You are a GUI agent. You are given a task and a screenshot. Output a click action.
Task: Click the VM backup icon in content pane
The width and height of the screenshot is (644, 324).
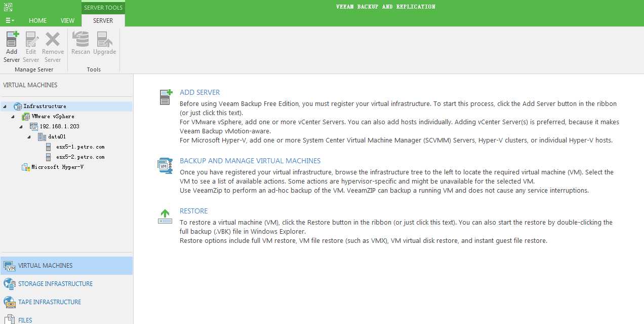[165, 165]
